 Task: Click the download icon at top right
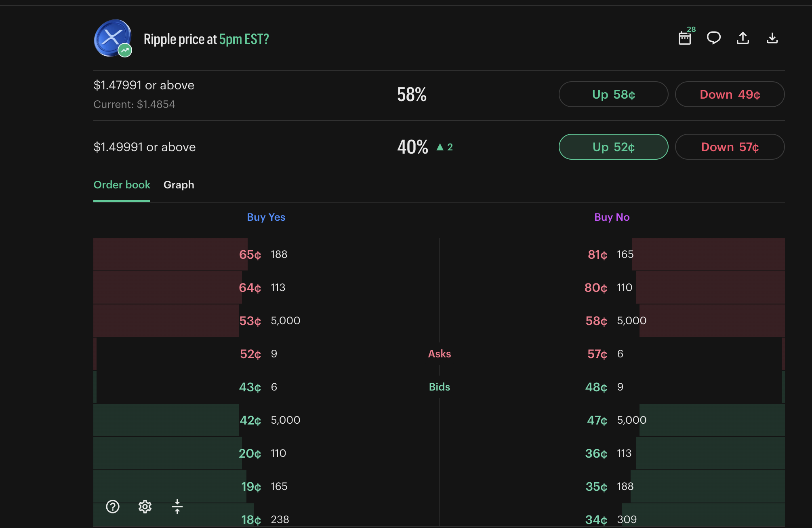point(772,38)
